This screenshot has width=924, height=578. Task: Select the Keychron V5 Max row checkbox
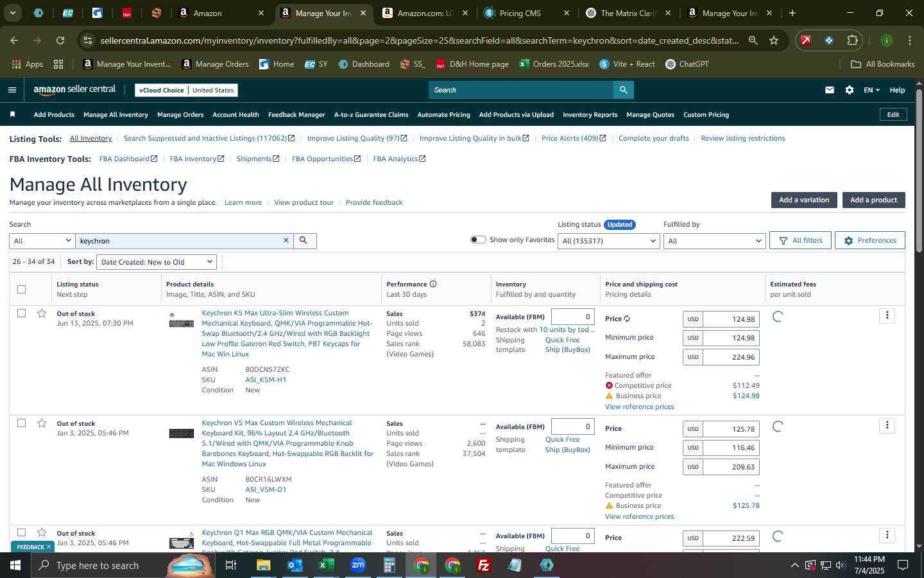coord(21,423)
